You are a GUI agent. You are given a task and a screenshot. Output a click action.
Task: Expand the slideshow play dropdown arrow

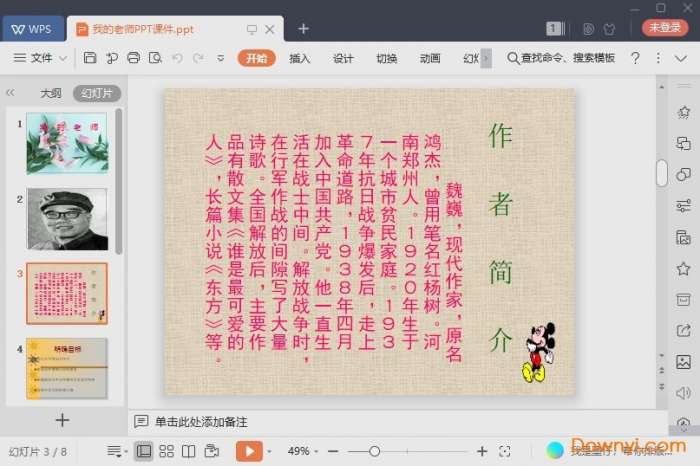click(269, 452)
